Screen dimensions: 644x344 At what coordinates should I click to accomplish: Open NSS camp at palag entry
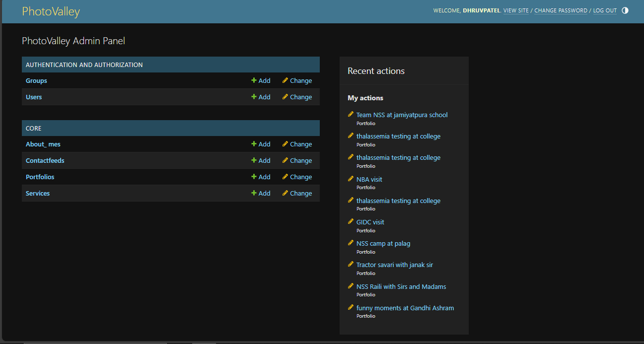tap(383, 243)
